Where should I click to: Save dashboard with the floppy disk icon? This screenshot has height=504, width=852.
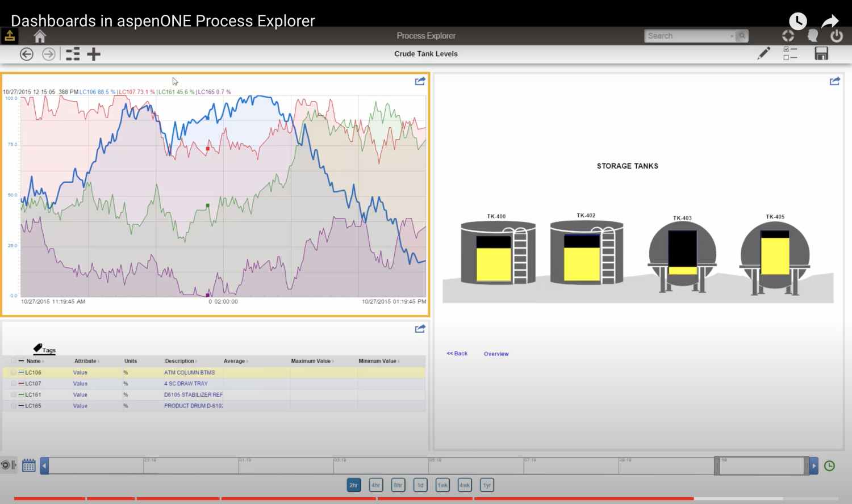pyautogui.click(x=821, y=53)
